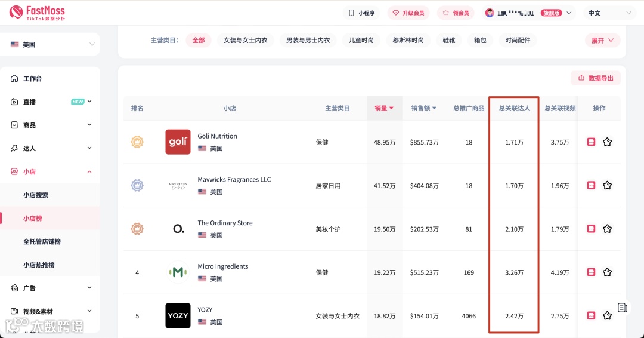Expand the 广告 sidebar section
The width and height of the screenshot is (644, 338).
coord(89,288)
